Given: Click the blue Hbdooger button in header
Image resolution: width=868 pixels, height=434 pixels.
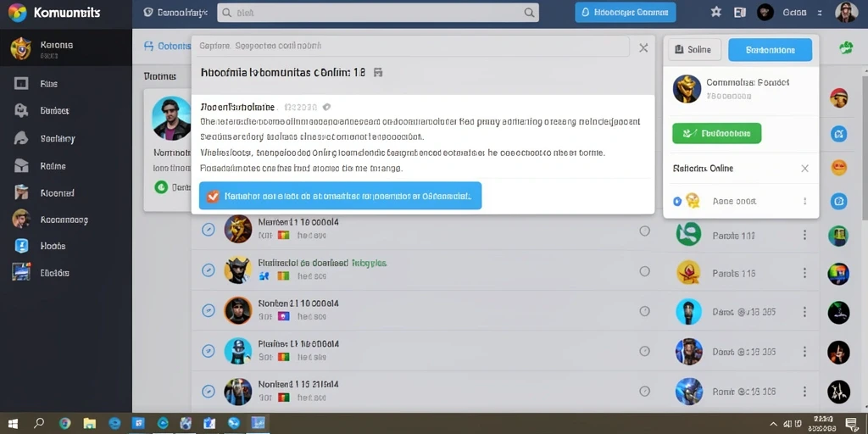Looking at the screenshot, I should pos(626,12).
